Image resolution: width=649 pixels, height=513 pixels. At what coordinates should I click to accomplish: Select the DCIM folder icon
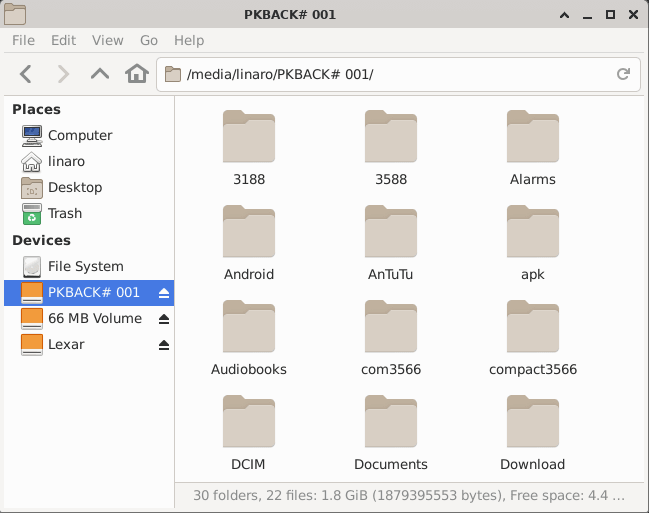(x=249, y=421)
